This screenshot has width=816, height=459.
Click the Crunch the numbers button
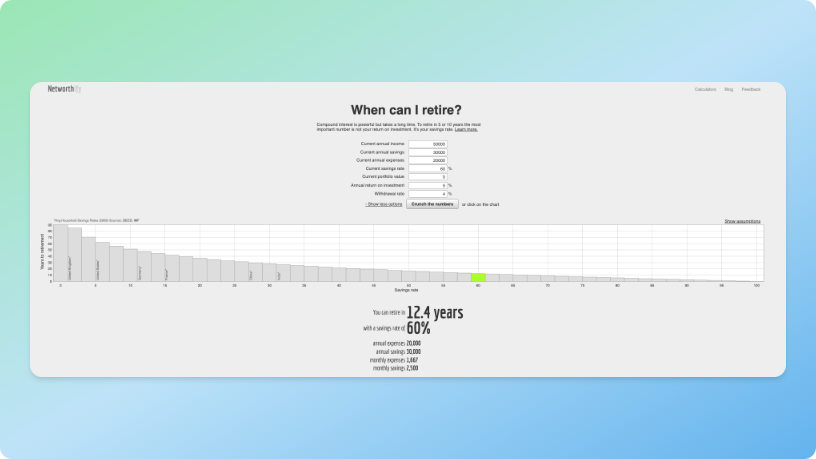coord(432,205)
